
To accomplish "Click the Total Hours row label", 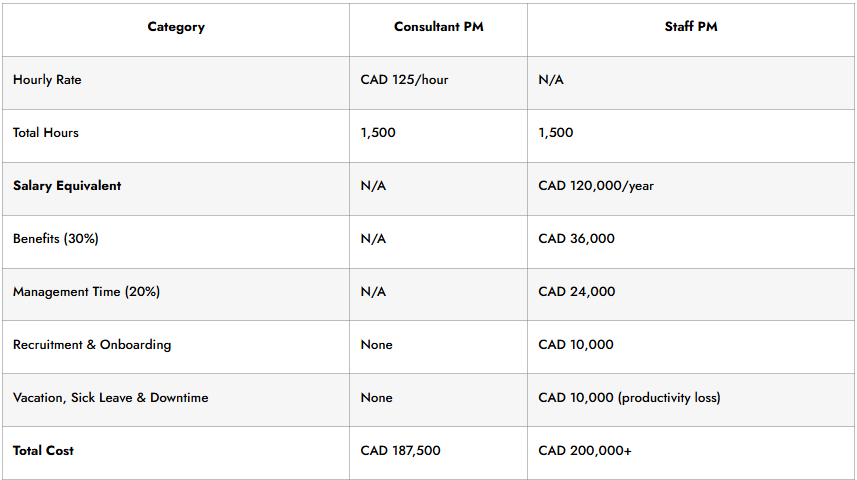I will 46,133.
